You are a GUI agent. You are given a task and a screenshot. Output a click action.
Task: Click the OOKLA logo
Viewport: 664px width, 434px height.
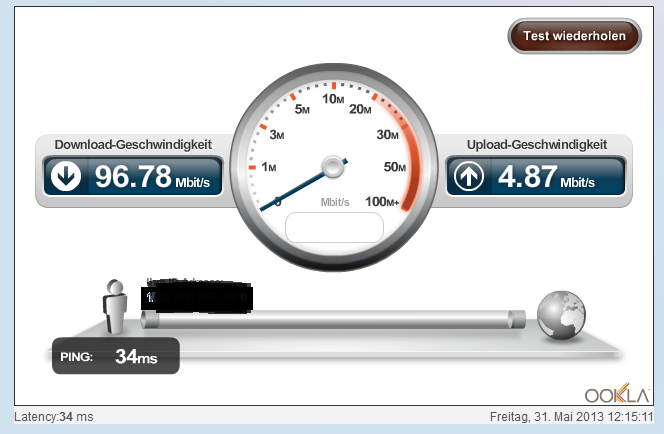click(x=617, y=393)
